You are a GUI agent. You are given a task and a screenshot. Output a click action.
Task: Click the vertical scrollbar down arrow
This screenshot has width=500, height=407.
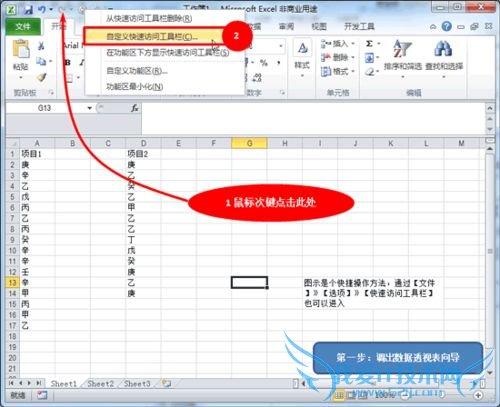(x=490, y=373)
